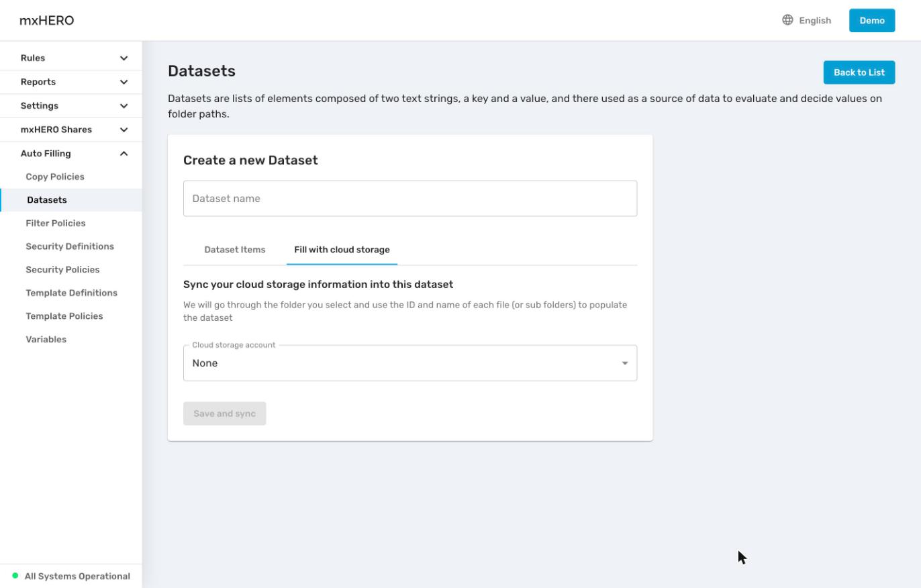Click the Rules menu label
The height and width of the screenshot is (588, 921).
point(33,58)
